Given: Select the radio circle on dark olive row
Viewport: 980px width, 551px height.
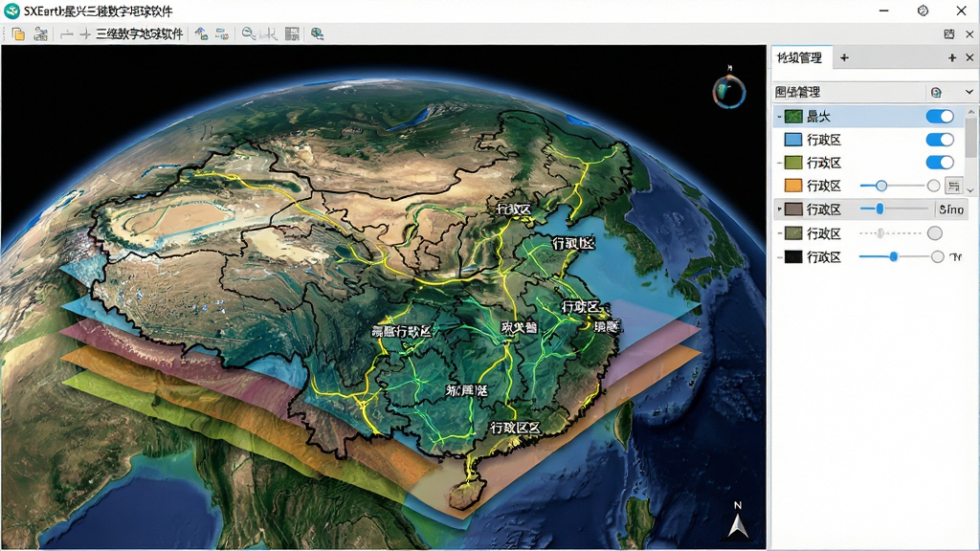Looking at the screenshot, I should click(x=934, y=233).
